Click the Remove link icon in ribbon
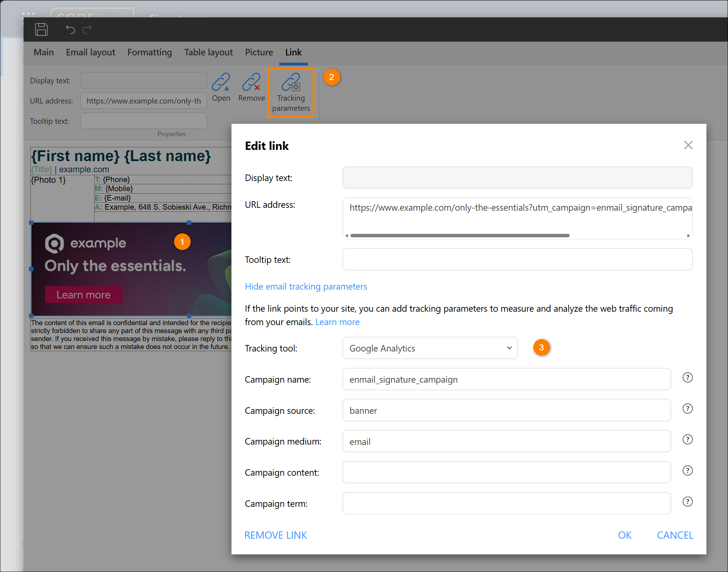728x572 pixels. click(252, 87)
